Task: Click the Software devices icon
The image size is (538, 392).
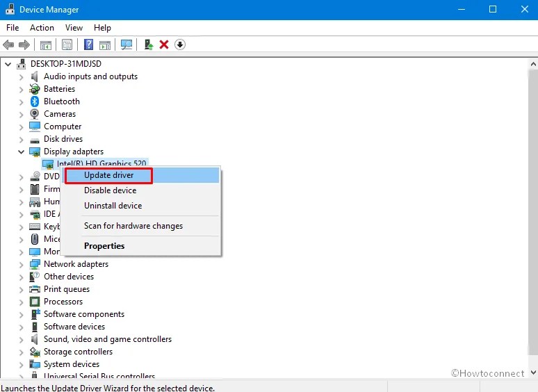Action: tap(34, 327)
